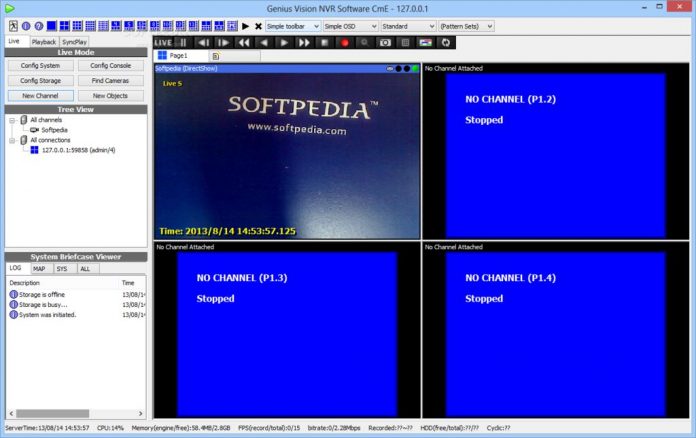This screenshot has height=438, width=696.
Task: Switch to 2x2 quad layout icon
Action: coord(64,26)
